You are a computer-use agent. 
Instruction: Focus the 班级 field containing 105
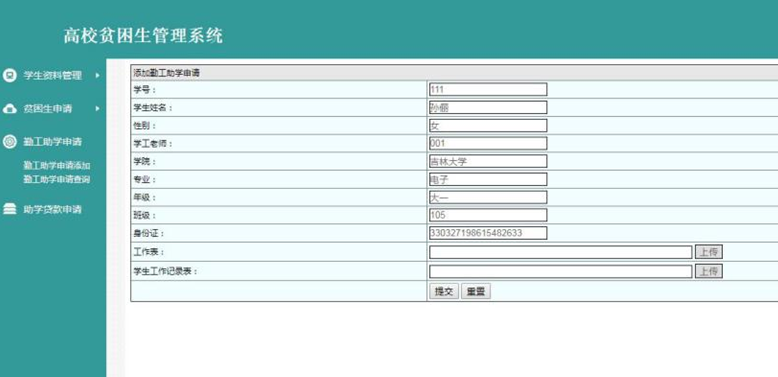(x=488, y=215)
